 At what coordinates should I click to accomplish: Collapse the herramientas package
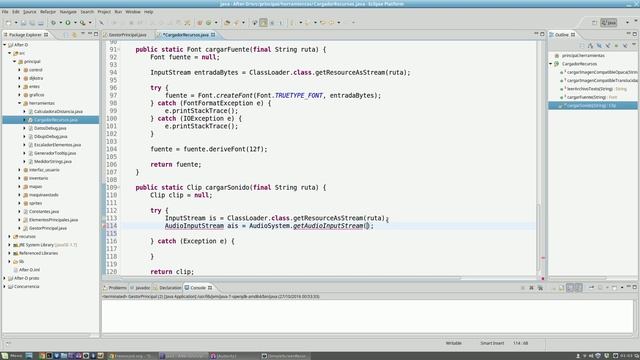[19, 103]
